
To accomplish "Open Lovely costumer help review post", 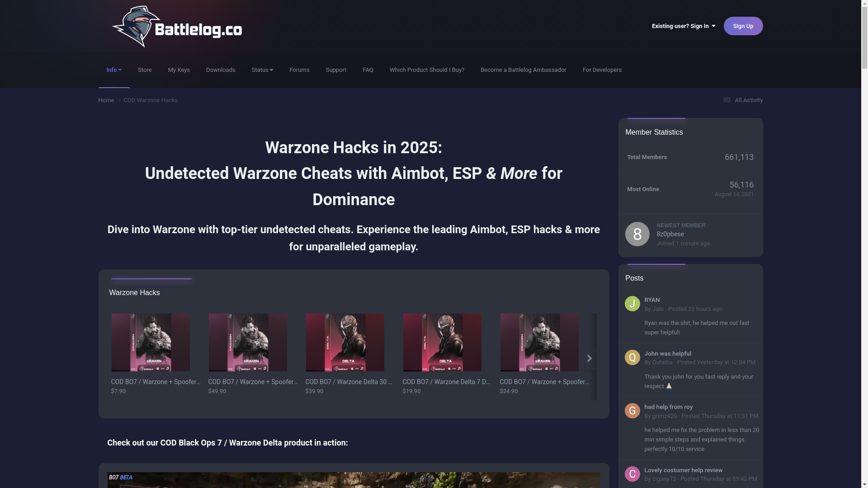I will coord(683,470).
